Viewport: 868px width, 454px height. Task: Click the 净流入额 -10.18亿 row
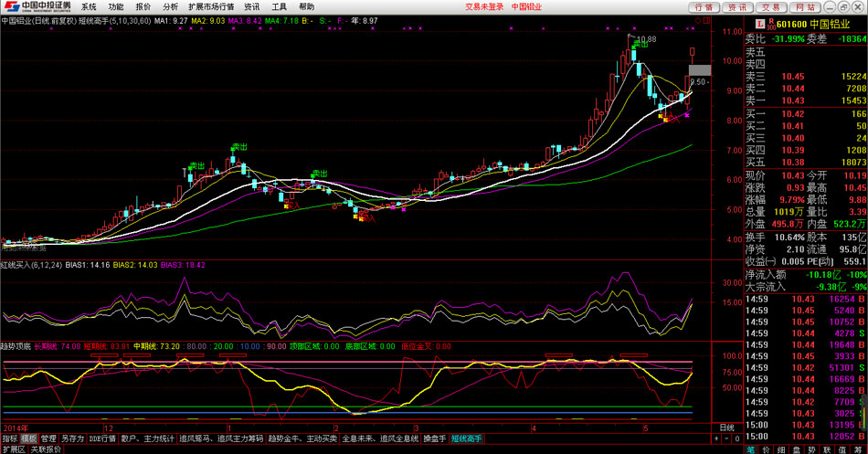(806, 275)
